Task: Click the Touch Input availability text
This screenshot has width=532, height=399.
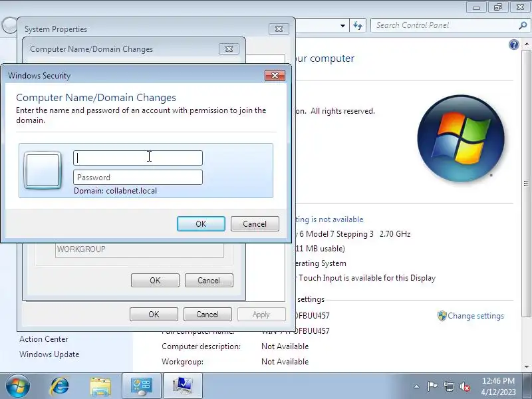Action: [364, 278]
